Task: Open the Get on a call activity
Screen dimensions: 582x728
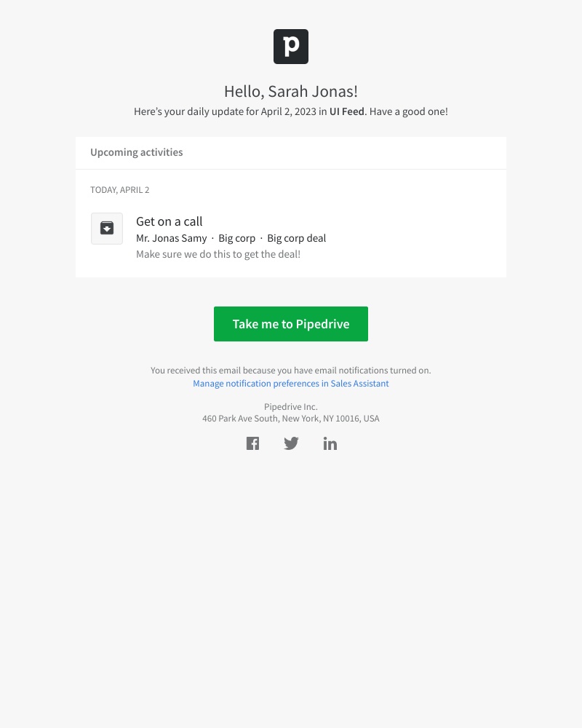Action: 170,221
